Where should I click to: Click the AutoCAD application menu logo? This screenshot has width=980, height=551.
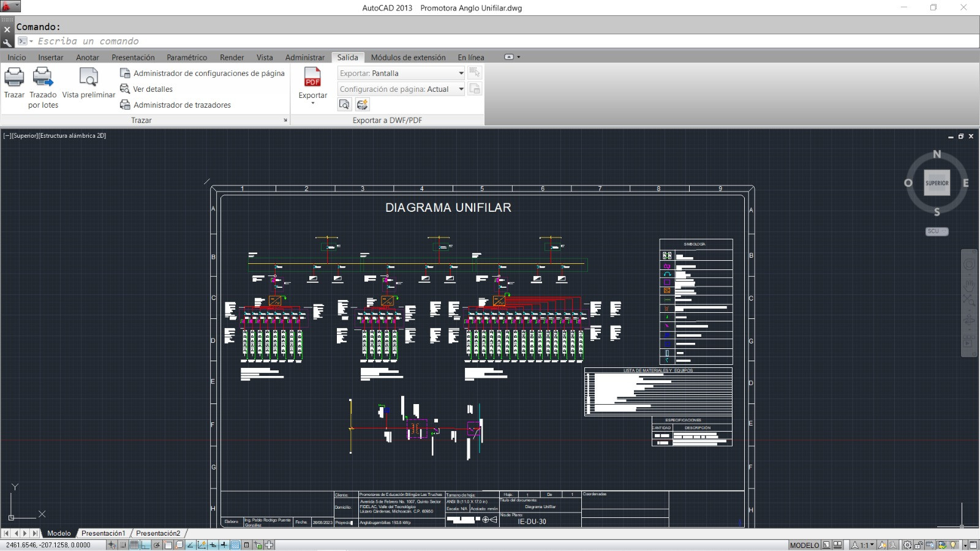pyautogui.click(x=10, y=7)
